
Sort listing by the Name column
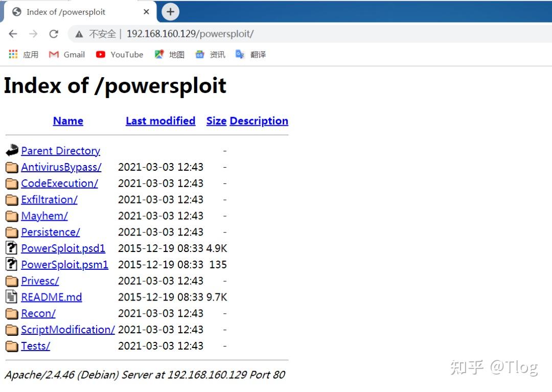(x=67, y=121)
